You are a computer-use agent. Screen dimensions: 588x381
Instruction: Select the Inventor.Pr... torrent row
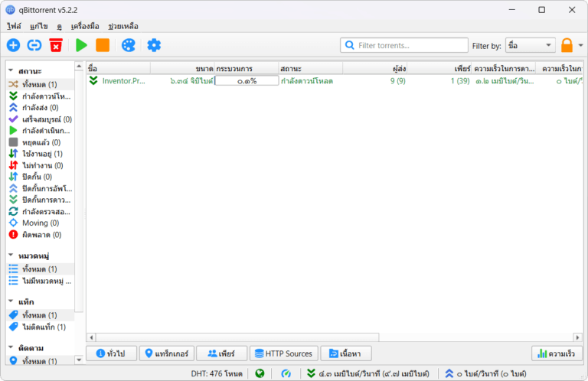[x=335, y=81]
